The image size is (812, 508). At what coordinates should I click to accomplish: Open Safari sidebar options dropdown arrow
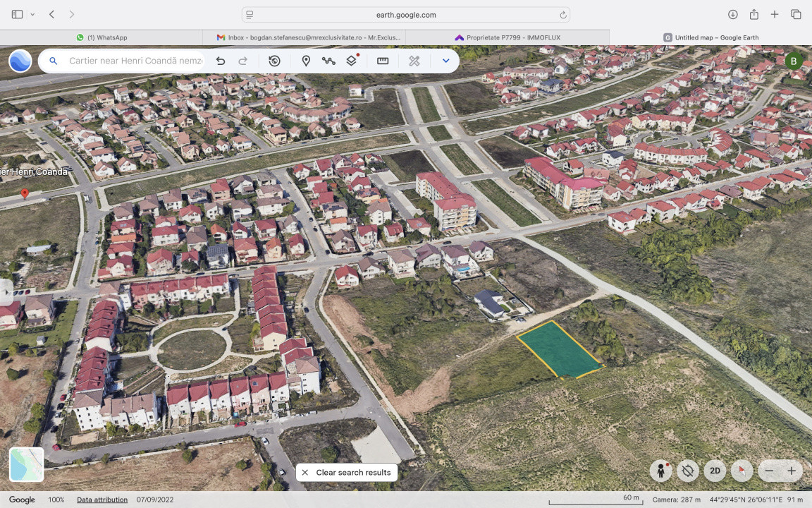click(32, 15)
